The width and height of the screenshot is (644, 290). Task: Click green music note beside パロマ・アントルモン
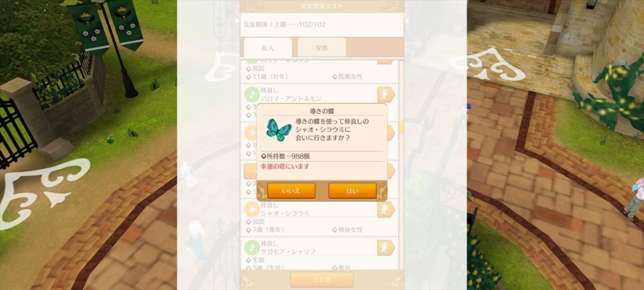[x=252, y=94]
